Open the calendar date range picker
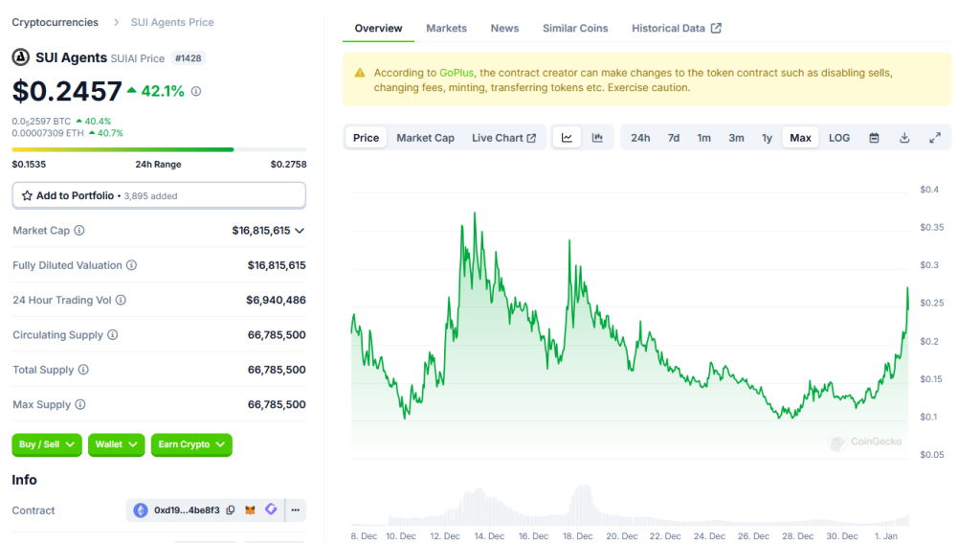This screenshot has height=543, width=980. [875, 138]
